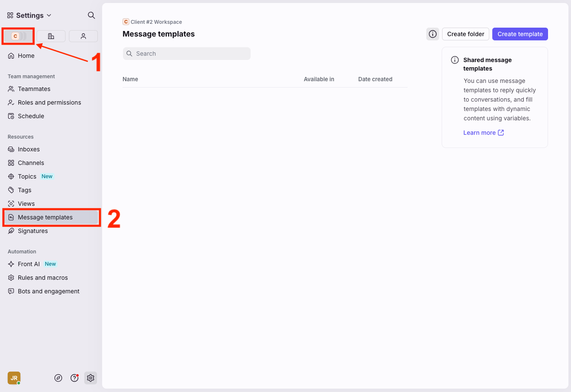Select Signatures in the Resources section
Screen dimensions: 571x392
coord(33,231)
